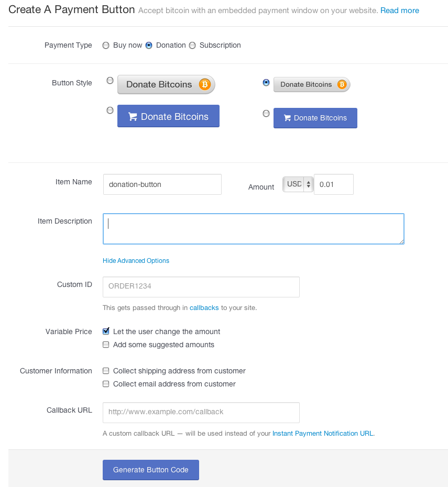Click the small blue cart Donate Bitcoins preview
This screenshot has height=487, width=448.
(315, 118)
